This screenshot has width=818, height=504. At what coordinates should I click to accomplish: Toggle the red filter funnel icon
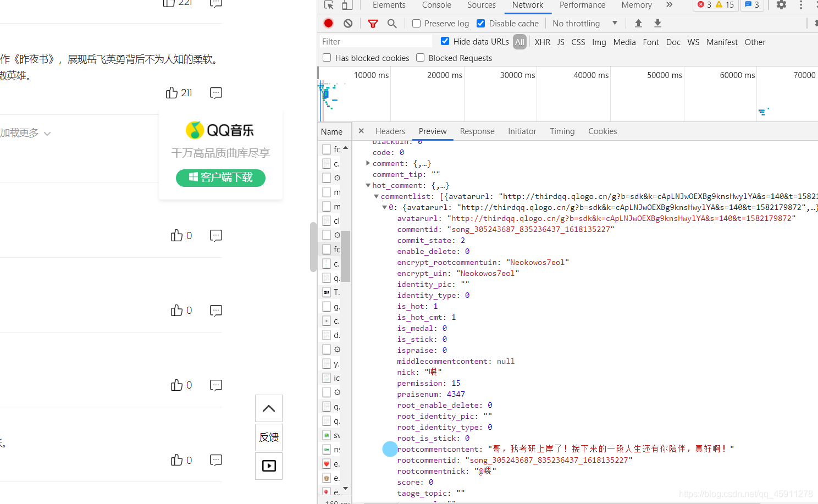[373, 24]
